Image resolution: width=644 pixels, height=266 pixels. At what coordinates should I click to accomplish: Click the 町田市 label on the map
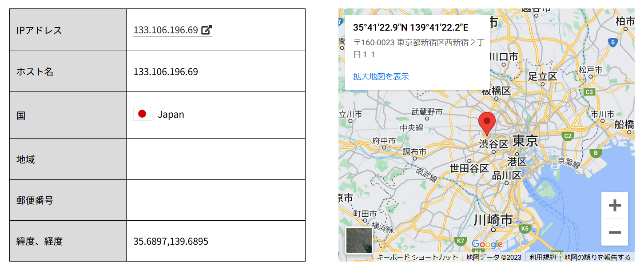[365, 214]
